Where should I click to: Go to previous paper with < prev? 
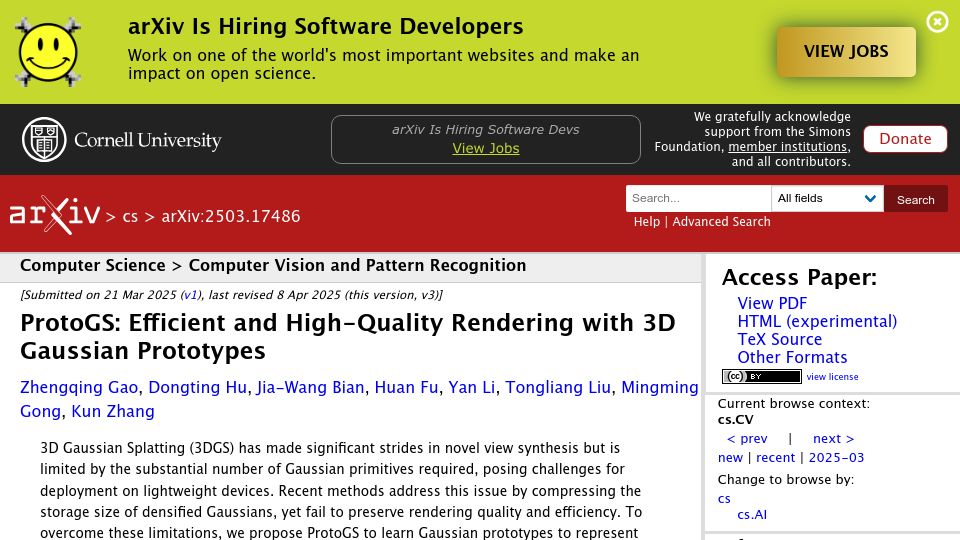[x=747, y=438]
